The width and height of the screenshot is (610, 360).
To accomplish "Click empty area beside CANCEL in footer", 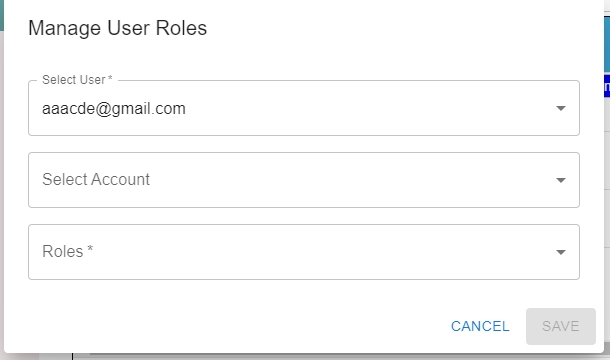I will pyautogui.click(x=233, y=326).
